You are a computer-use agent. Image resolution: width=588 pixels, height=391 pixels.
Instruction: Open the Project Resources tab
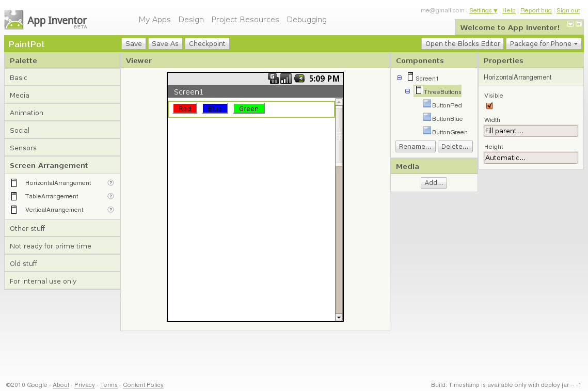pyautogui.click(x=245, y=20)
